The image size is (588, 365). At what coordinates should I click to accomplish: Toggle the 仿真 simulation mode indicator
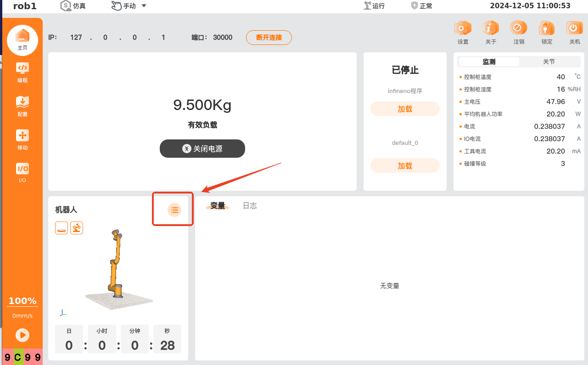pyautogui.click(x=73, y=6)
